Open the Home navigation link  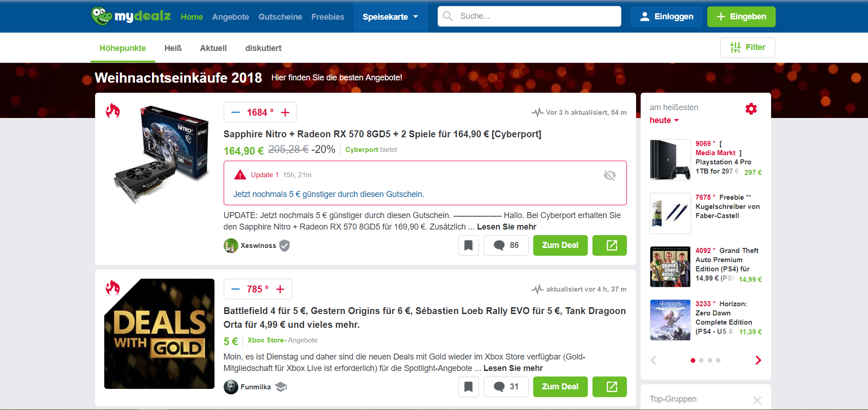pyautogui.click(x=192, y=17)
